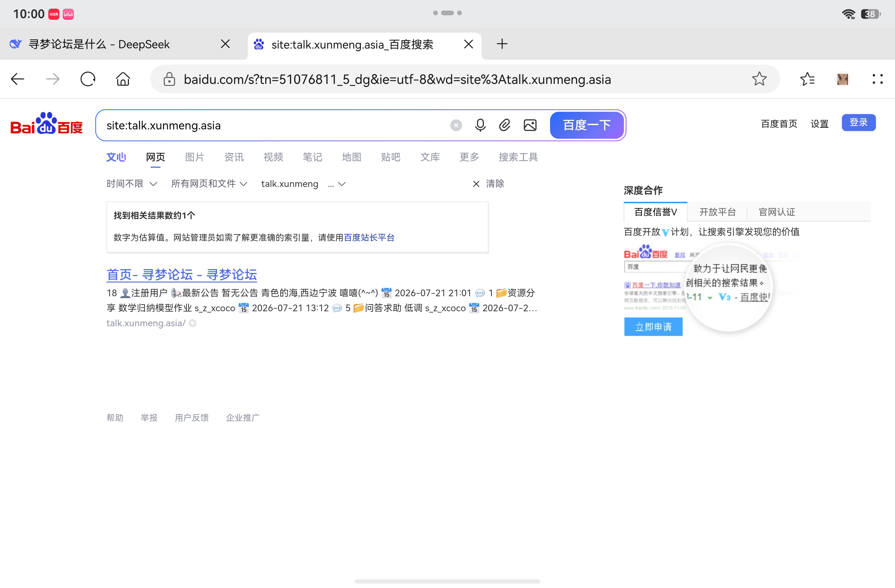The width and height of the screenshot is (895, 588).
Task: Toggle 搜索工具 filter bar
Action: point(518,157)
